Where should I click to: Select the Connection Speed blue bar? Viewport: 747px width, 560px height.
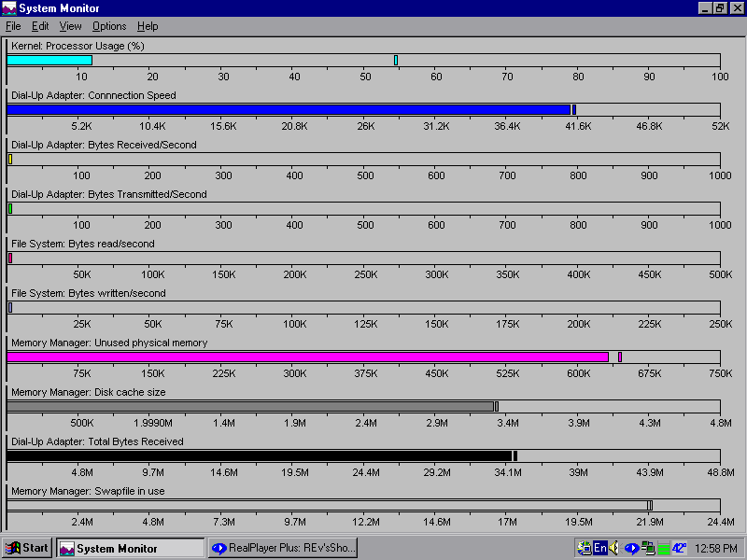[x=288, y=109]
